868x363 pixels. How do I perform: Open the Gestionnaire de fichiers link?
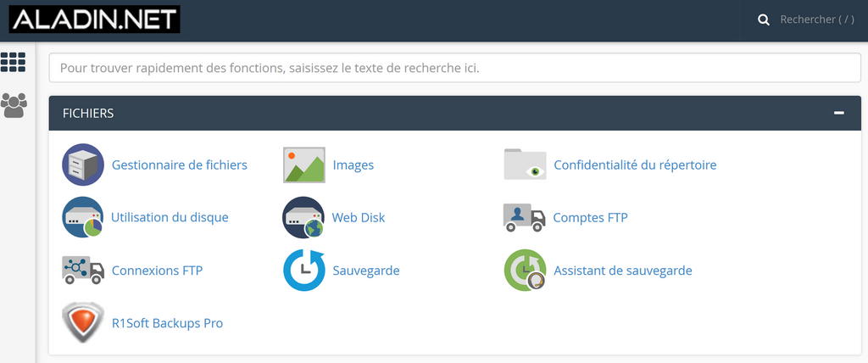tap(179, 165)
